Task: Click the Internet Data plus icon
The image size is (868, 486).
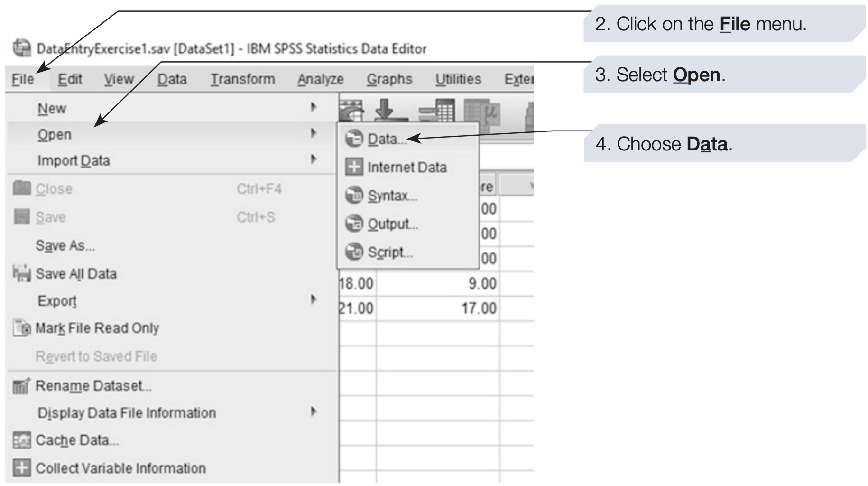Action: [x=354, y=168]
